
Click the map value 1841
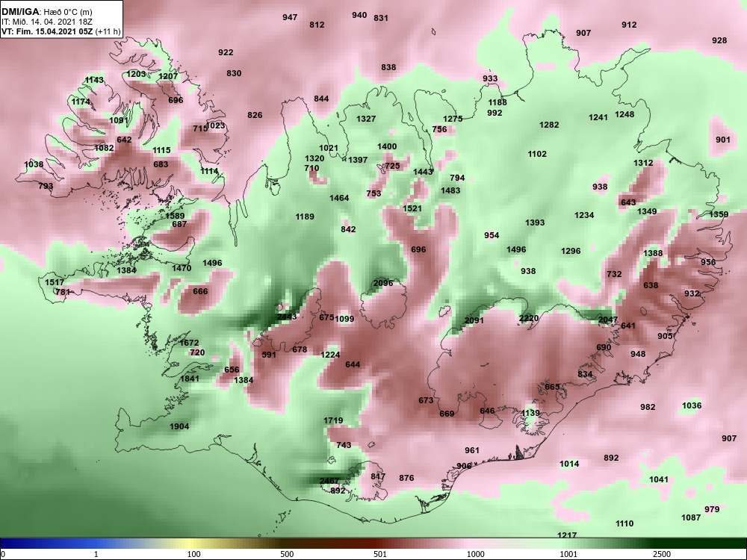190,379
